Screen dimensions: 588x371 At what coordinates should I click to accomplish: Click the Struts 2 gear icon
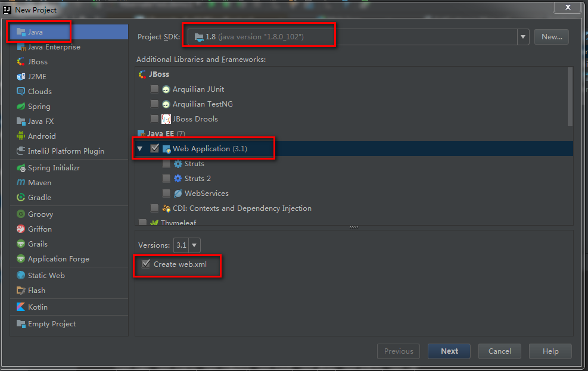click(178, 179)
